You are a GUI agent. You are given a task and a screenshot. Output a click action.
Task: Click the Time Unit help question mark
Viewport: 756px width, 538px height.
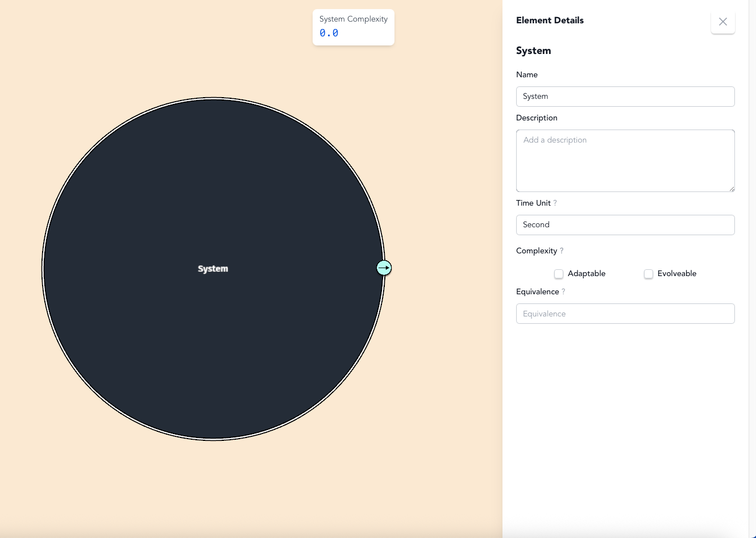coord(555,203)
